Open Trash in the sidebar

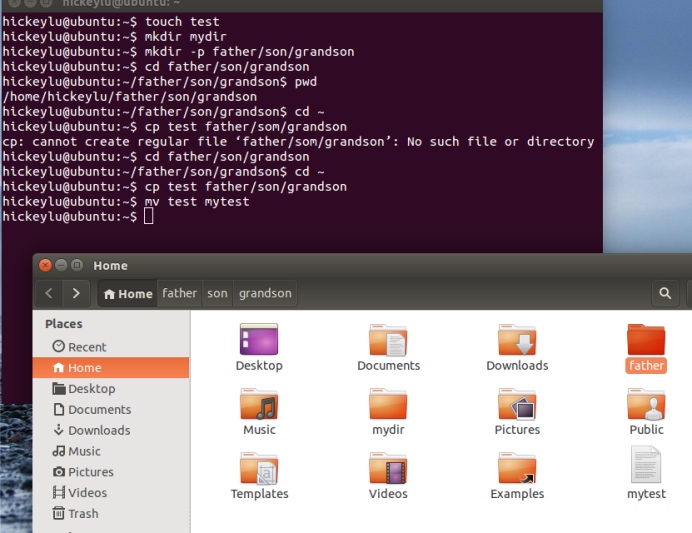83,514
